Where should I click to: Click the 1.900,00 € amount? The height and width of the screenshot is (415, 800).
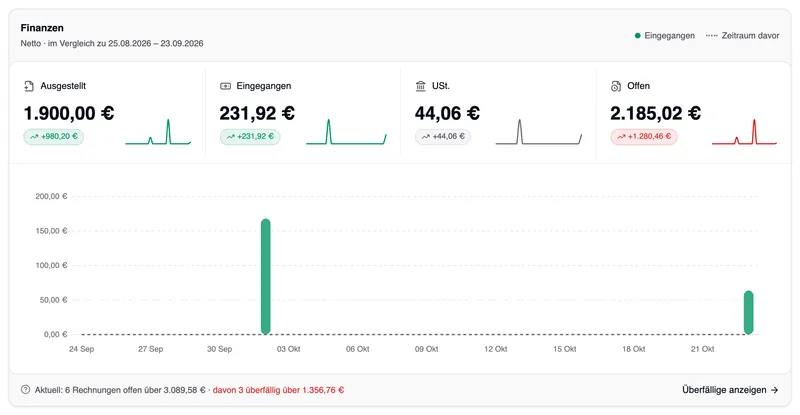tap(69, 113)
